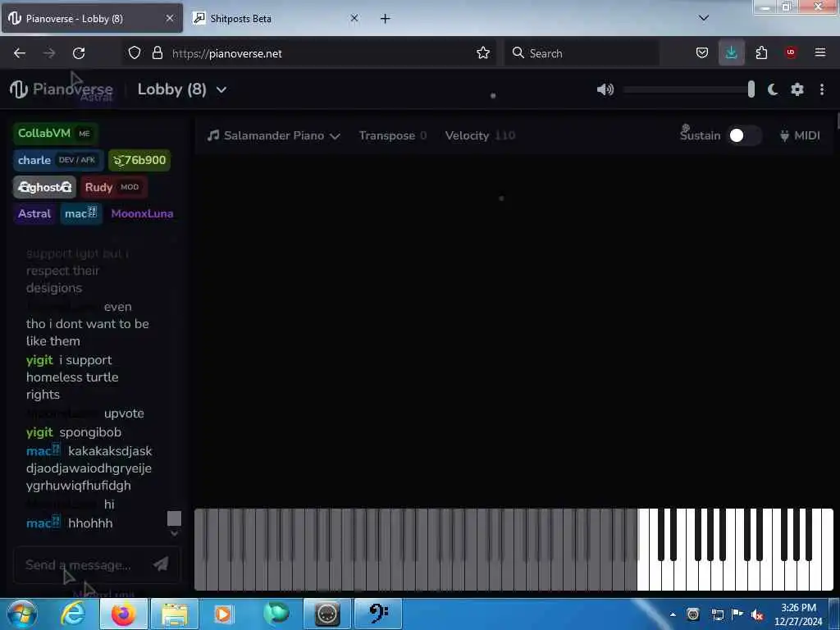Viewport: 840px width, 630px height.
Task: Toggle dark mode moon icon
Action: [773, 89]
